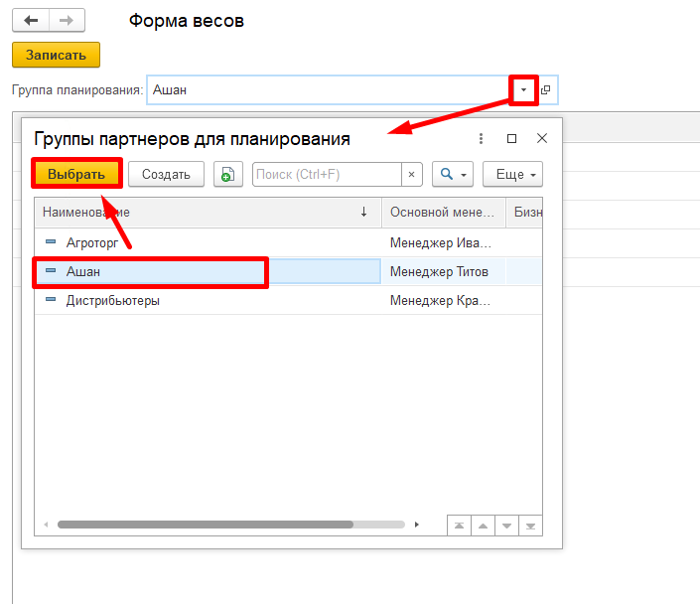Jump to the first list item icon

click(458, 525)
